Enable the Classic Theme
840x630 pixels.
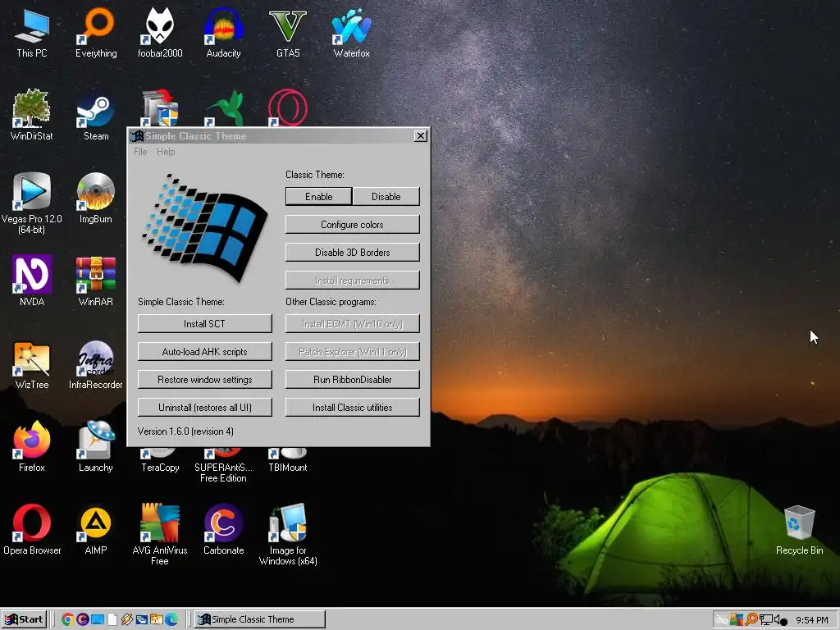pyautogui.click(x=319, y=197)
